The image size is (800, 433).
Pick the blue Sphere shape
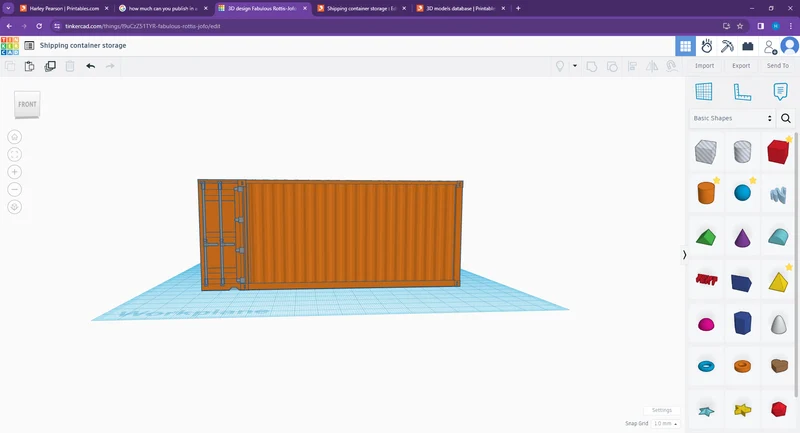(742, 193)
